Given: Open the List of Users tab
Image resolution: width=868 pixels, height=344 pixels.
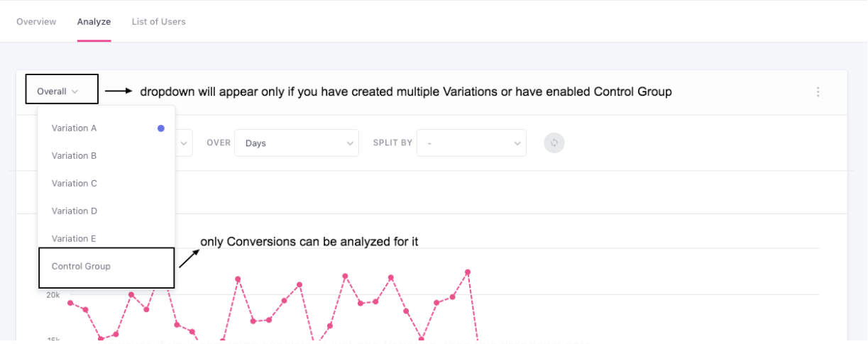Looking at the screenshot, I should 159,21.
